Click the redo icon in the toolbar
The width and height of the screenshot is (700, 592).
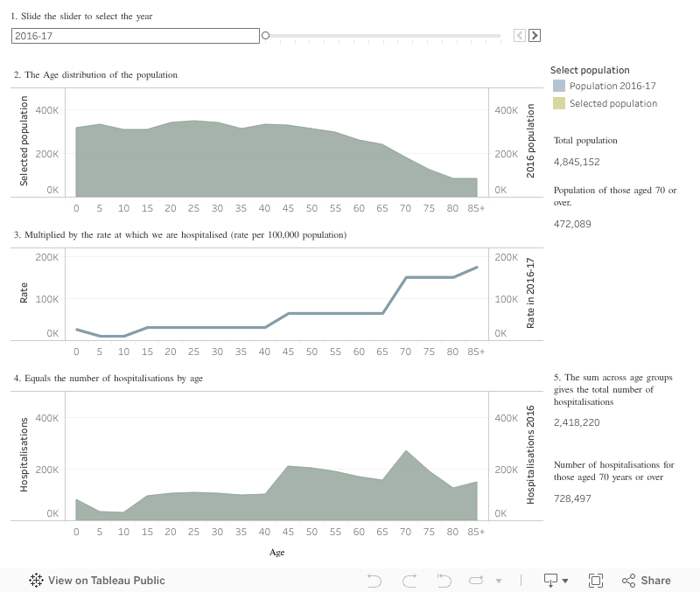tap(409, 580)
